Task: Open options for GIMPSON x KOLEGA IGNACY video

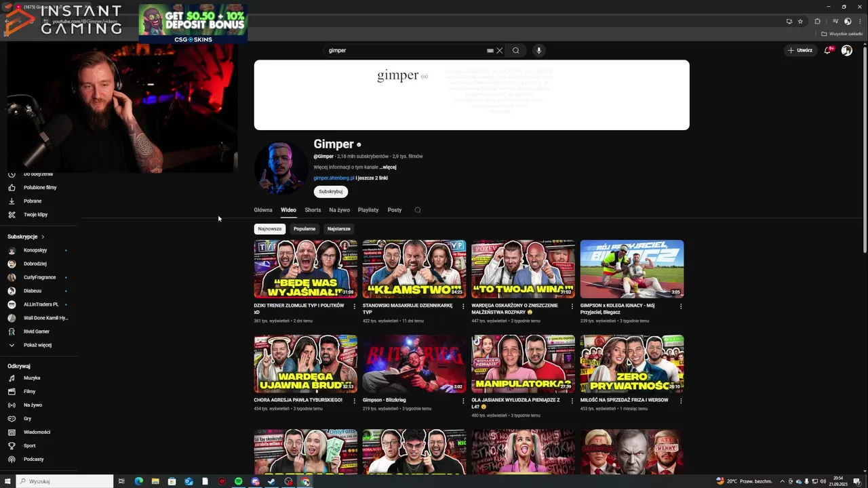Action: pyautogui.click(x=681, y=306)
